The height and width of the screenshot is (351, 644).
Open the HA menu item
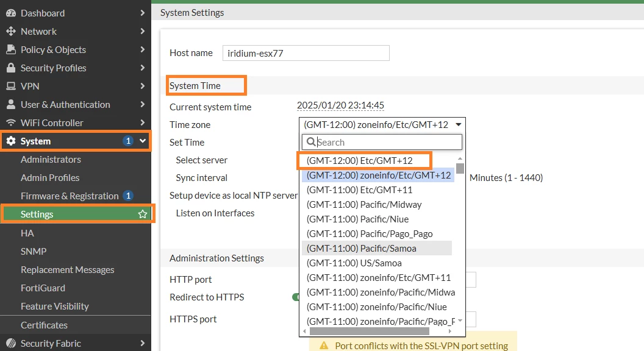pos(27,233)
